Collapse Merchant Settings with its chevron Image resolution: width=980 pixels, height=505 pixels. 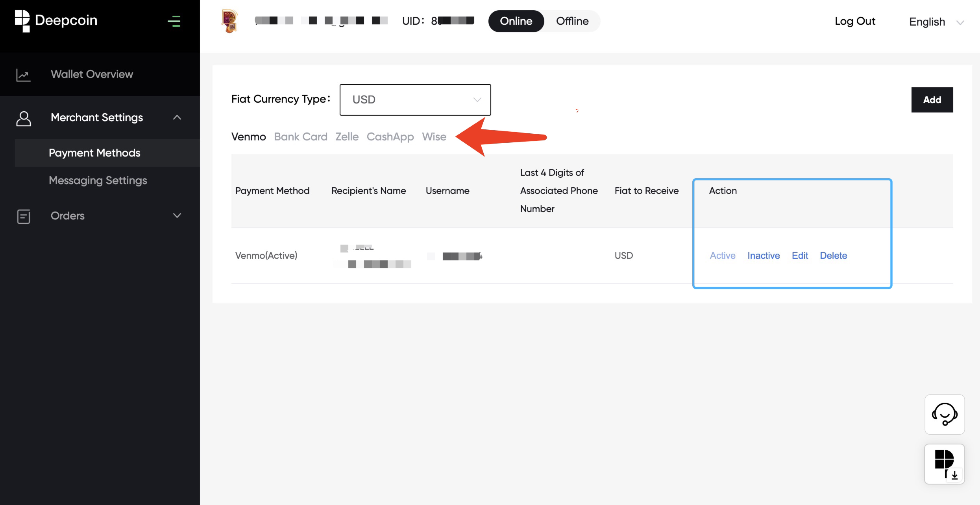(x=177, y=117)
